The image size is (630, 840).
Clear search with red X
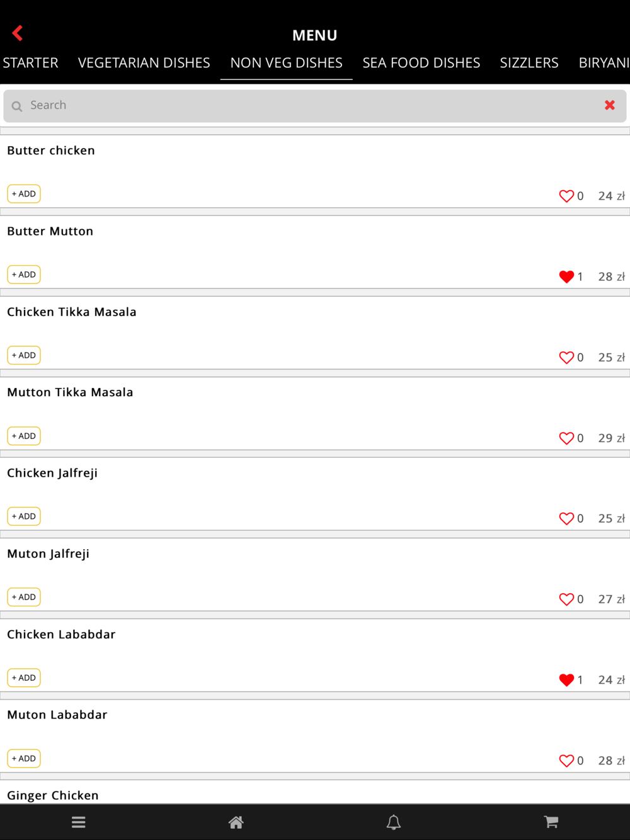(610, 105)
